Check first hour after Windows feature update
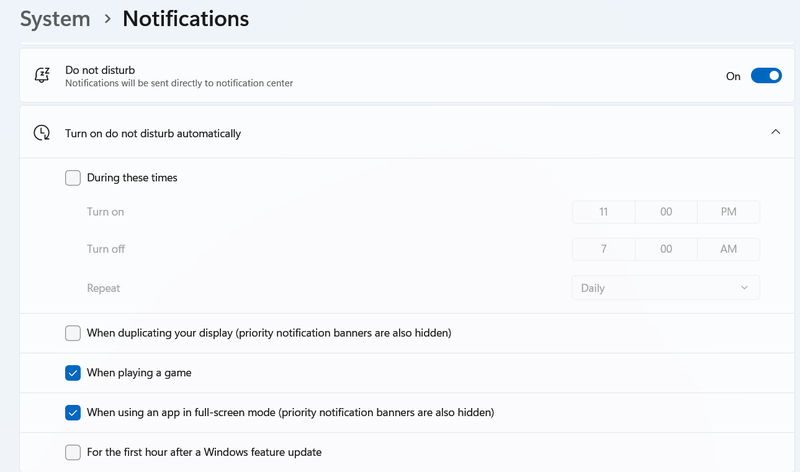The height and width of the screenshot is (472, 800). [73, 452]
